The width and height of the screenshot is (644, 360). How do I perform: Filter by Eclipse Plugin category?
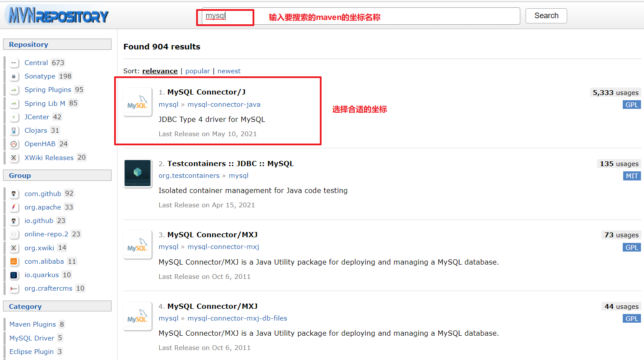pyautogui.click(x=32, y=352)
